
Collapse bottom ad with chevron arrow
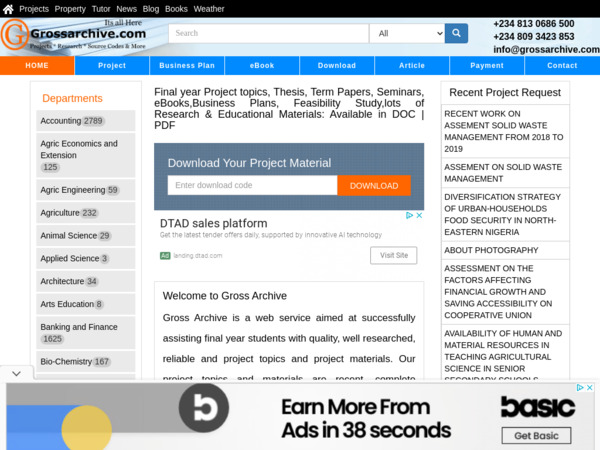16,373
